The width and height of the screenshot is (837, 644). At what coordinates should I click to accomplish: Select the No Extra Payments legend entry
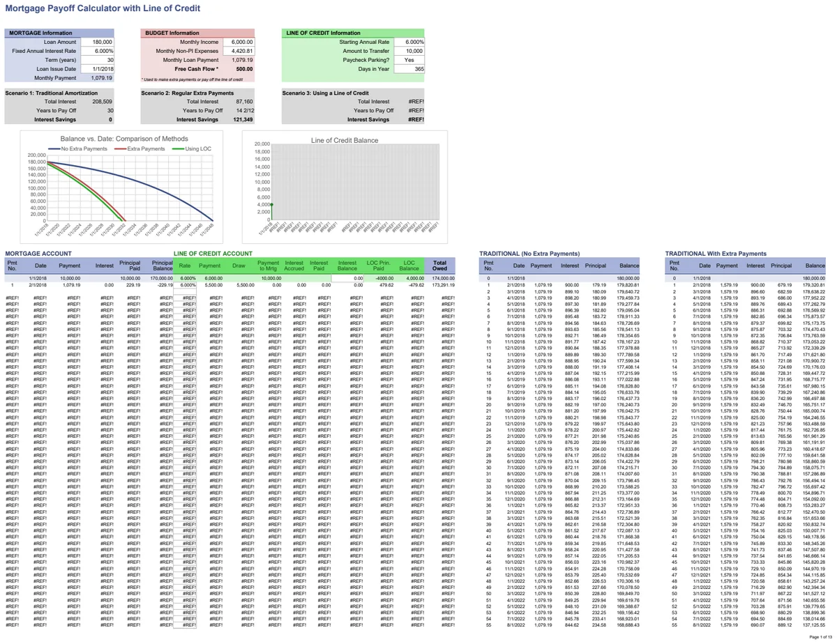click(77, 148)
